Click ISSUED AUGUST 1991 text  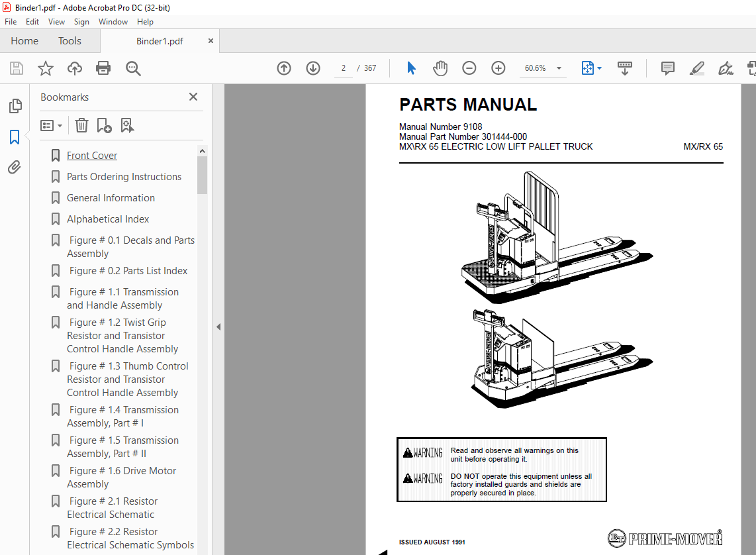[x=432, y=542]
